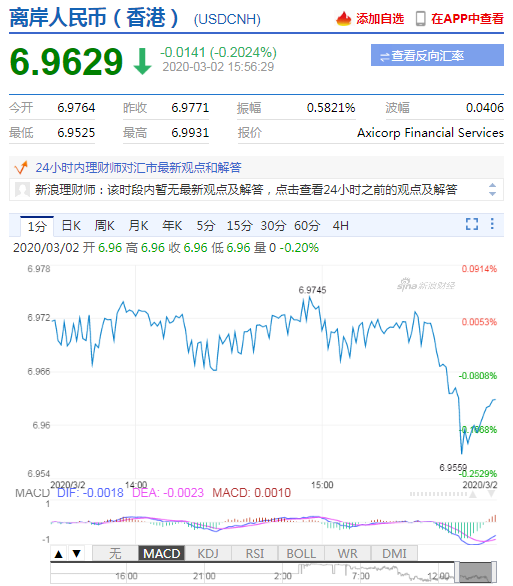Switch to the 15分 chart tab
Image resolution: width=513 pixels, height=586 pixels.
(239, 226)
